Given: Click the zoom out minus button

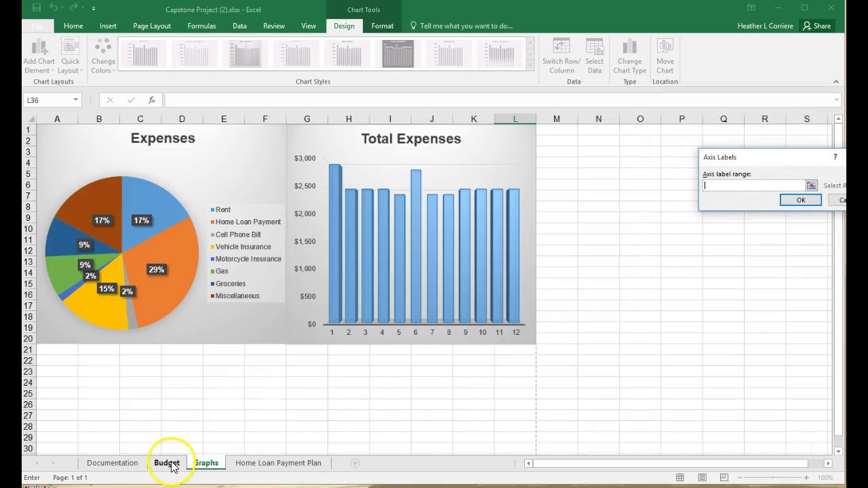Looking at the screenshot, I should (740, 478).
